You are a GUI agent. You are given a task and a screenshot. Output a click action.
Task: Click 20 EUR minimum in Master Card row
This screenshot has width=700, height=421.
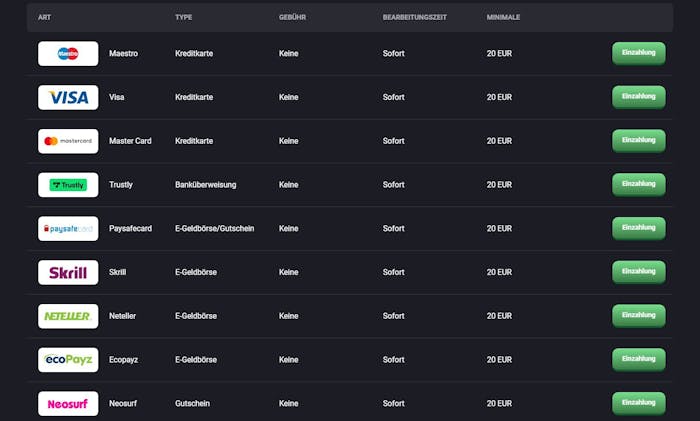pyautogui.click(x=499, y=141)
